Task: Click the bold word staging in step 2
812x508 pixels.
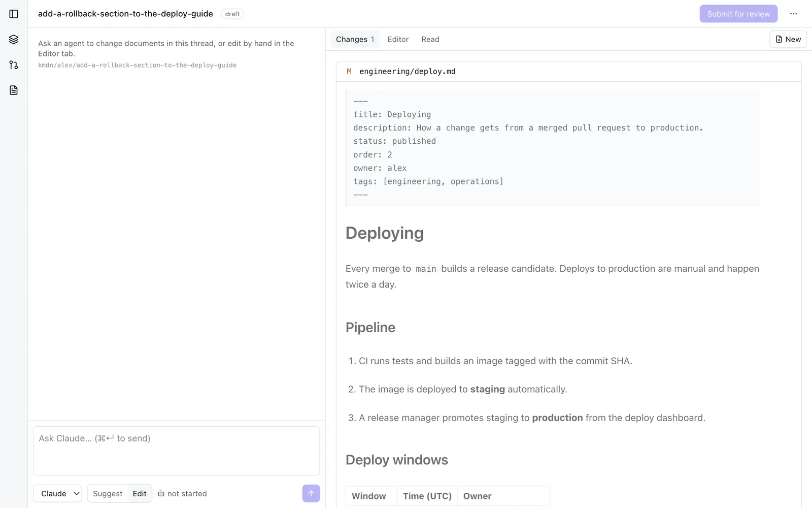Action: [x=488, y=389]
